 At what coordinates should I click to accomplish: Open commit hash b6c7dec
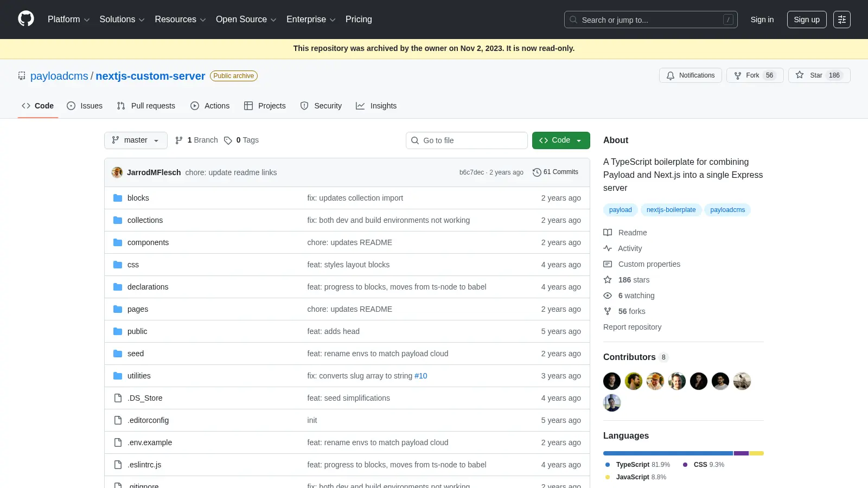tap(471, 172)
